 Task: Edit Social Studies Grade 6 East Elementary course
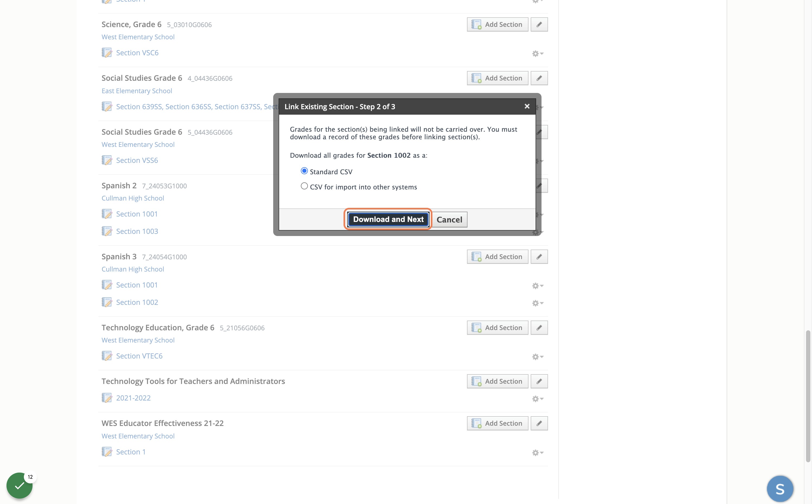[x=539, y=78]
